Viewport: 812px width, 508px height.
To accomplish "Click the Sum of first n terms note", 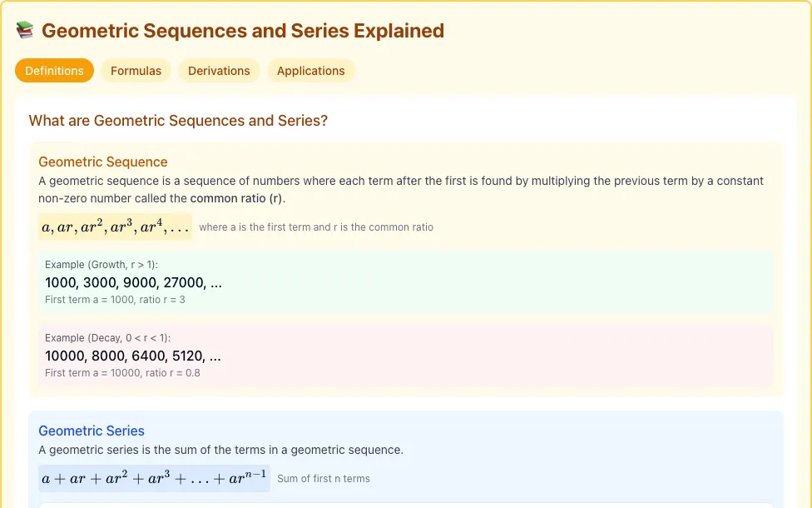I will [x=324, y=479].
